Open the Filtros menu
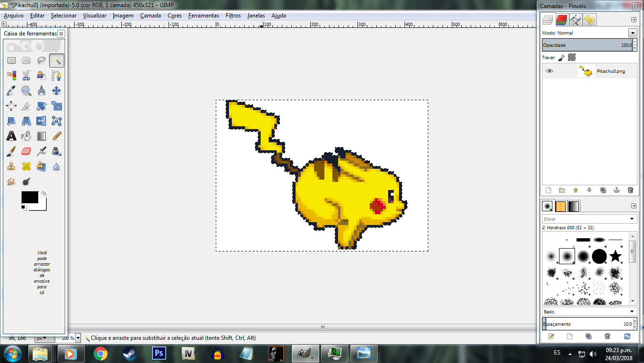Image resolution: width=644 pixels, height=363 pixels. click(233, 16)
